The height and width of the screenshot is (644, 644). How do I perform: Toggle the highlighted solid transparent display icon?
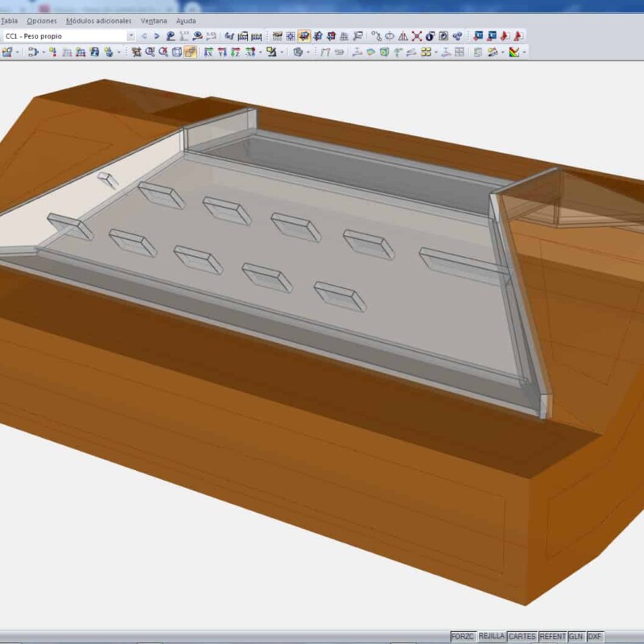(190, 52)
